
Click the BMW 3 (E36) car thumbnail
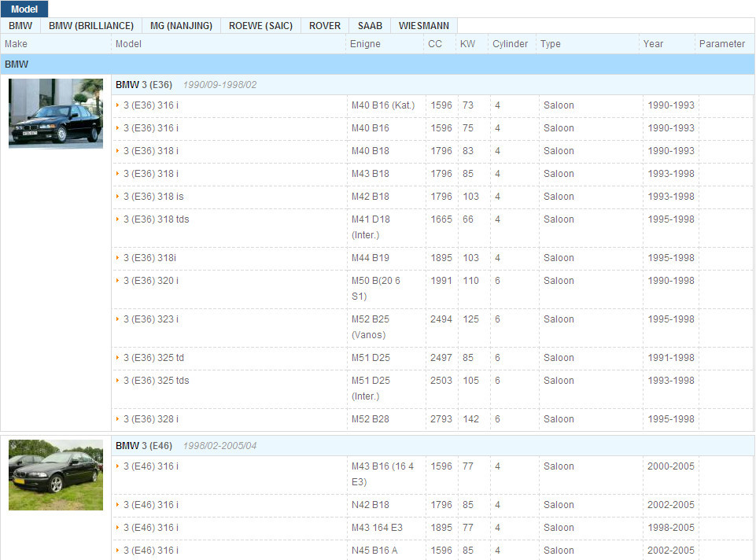56,113
